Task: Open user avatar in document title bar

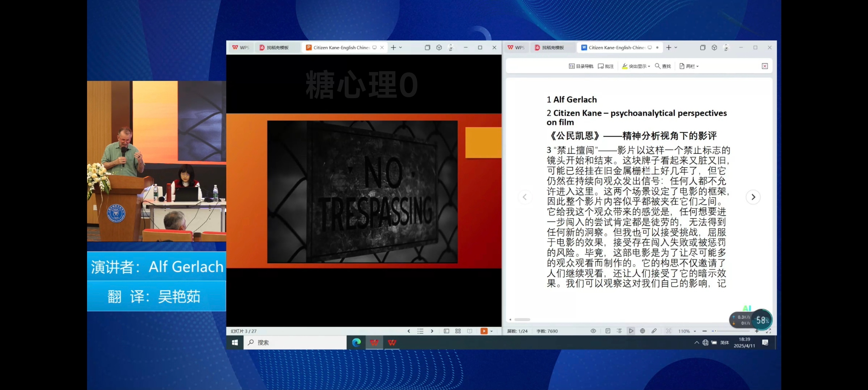Action: (726, 48)
